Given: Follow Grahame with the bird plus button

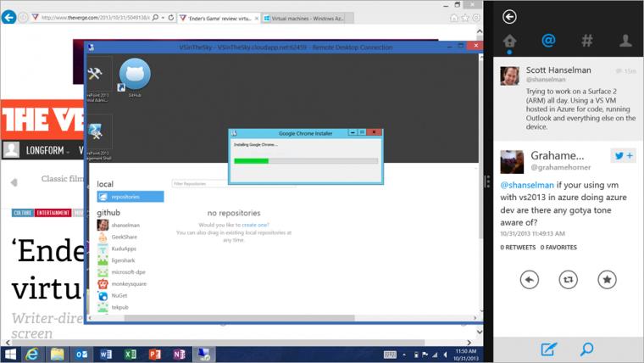Looking at the screenshot, I should point(623,155).
